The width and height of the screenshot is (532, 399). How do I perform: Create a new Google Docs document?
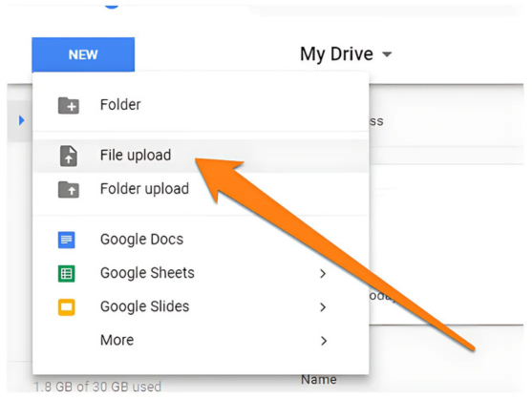[x=201, y=240]
